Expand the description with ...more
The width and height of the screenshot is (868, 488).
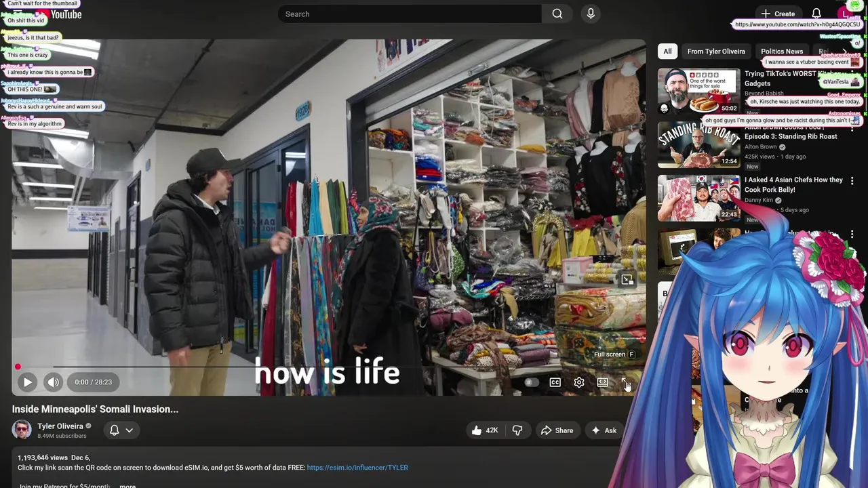127,485
